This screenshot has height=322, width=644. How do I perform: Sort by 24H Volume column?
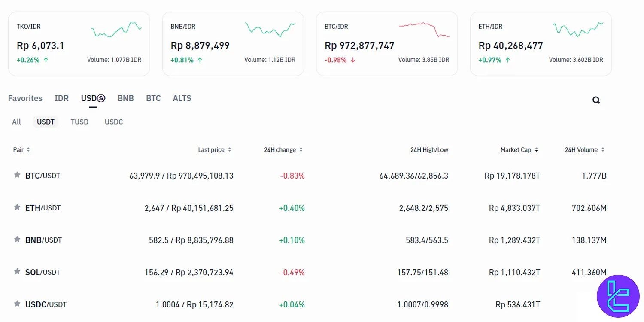tap(585, 150)
